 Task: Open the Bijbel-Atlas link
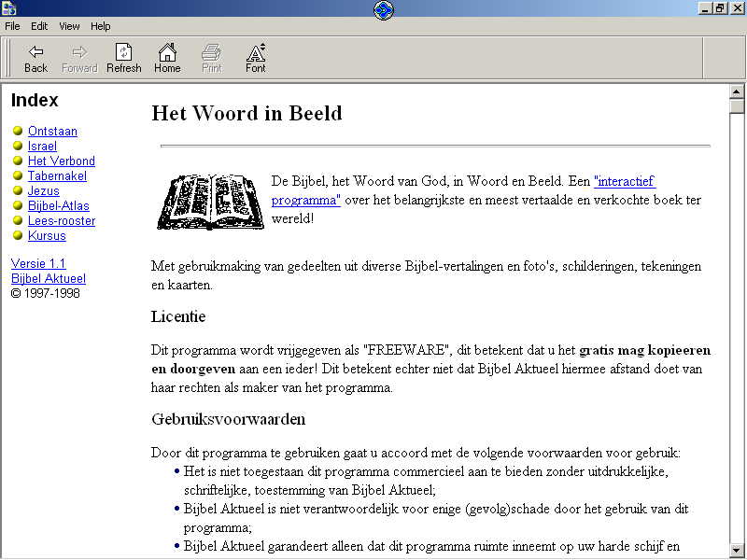[x=59, y=205]
